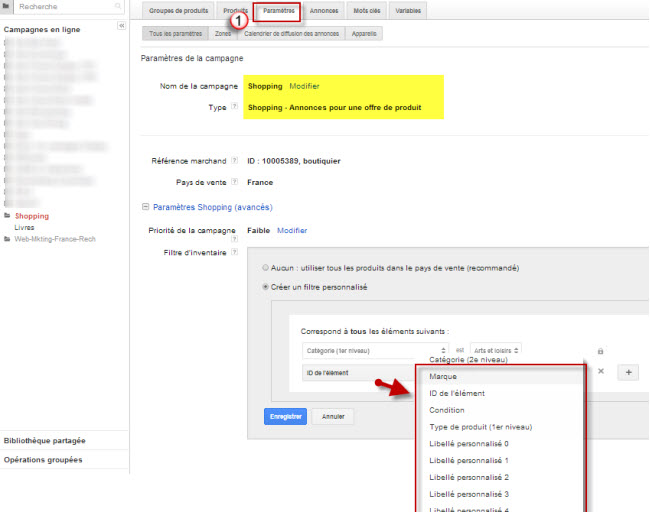Open the Annonces tab
Screen dimensions: 650x512
pos(324,11)
